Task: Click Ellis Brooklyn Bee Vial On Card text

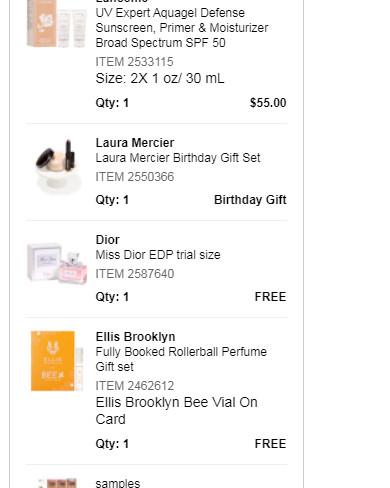Action: point(176,411)
